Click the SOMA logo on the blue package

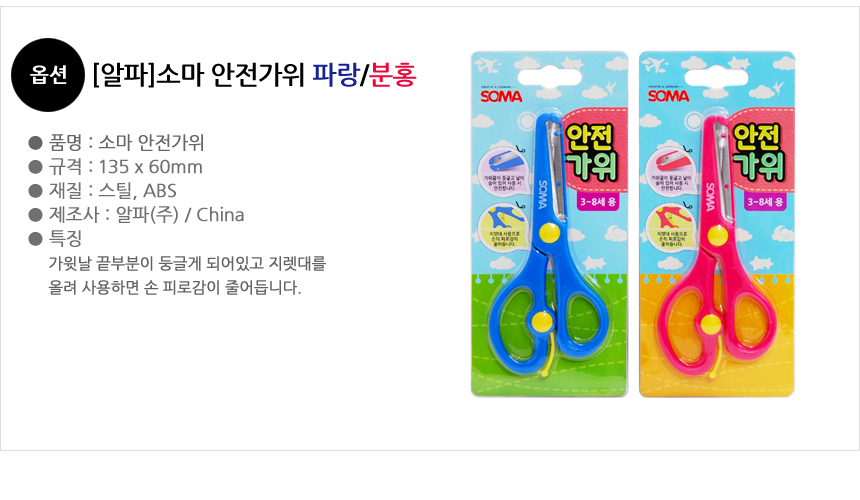coord(501,96)
